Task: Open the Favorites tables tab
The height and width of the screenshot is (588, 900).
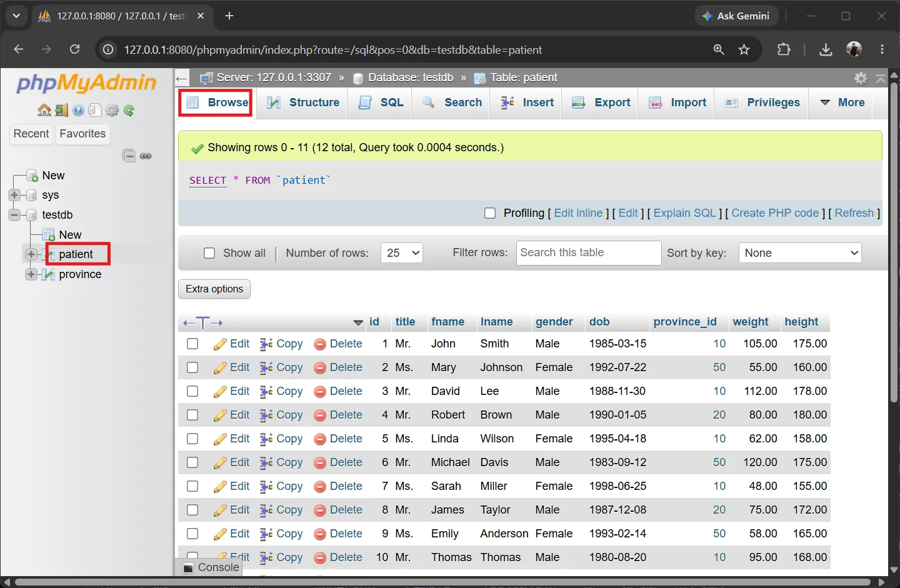Action: pos(82,134)
